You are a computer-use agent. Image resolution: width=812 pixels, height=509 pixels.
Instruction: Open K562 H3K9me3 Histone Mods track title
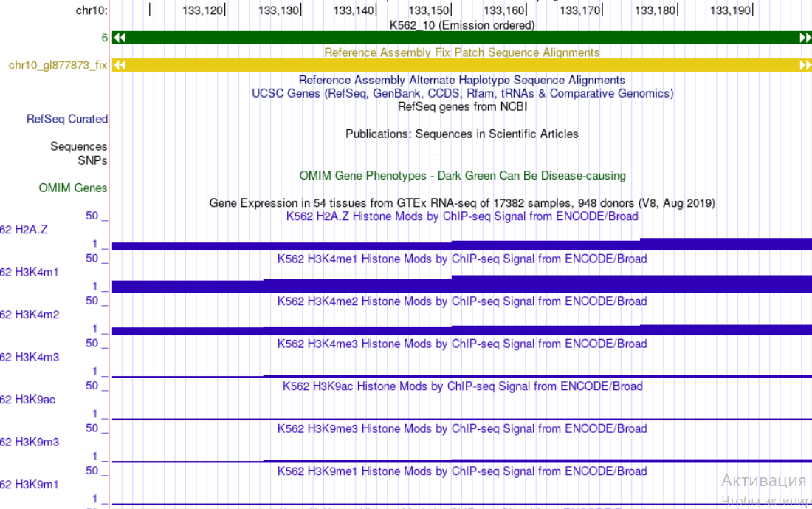[x=462, y=428]
